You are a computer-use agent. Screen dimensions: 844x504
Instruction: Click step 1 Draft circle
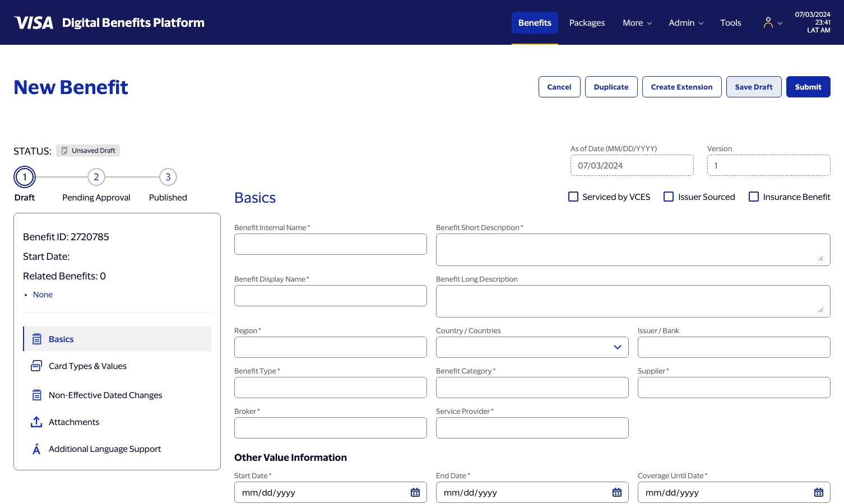pyautogui.click(x=25, y=177)
